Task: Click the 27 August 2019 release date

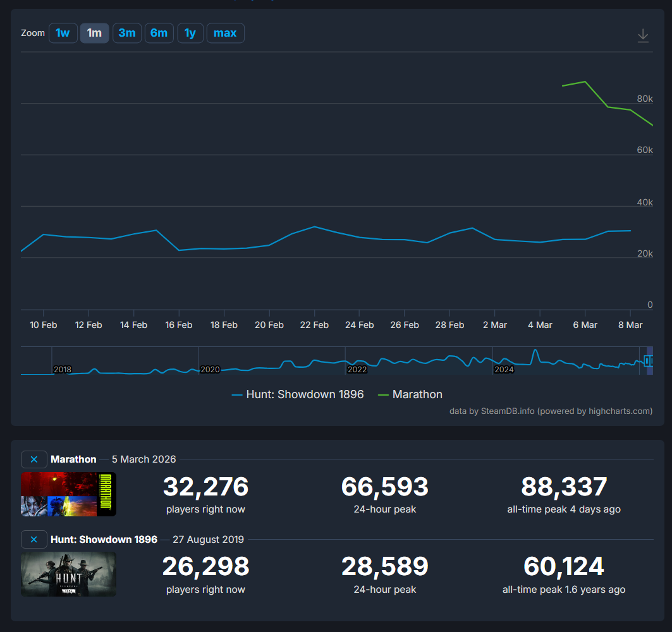Action: (x=208, y=540)
